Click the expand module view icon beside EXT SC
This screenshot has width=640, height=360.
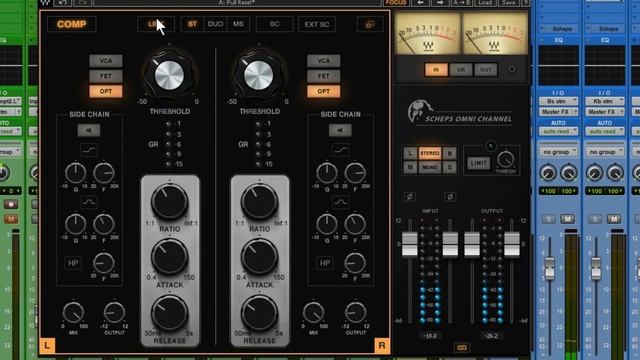pyautogui.click(x=370, y=24)
